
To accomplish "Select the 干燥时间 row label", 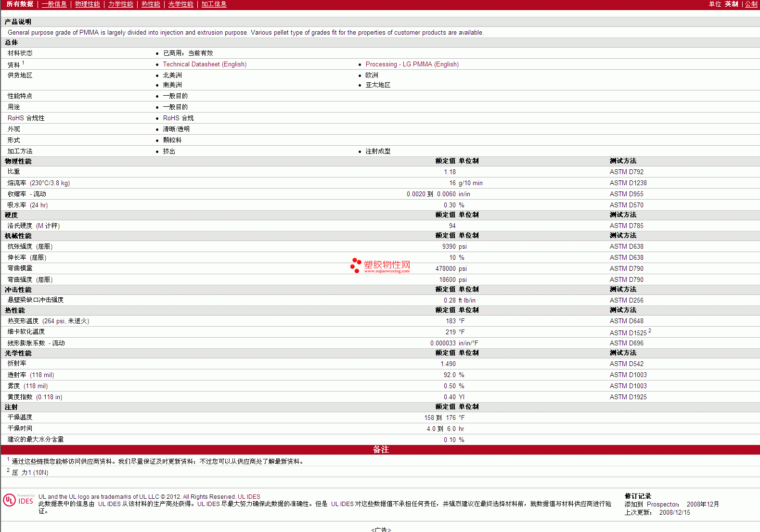I will [20, 429].
